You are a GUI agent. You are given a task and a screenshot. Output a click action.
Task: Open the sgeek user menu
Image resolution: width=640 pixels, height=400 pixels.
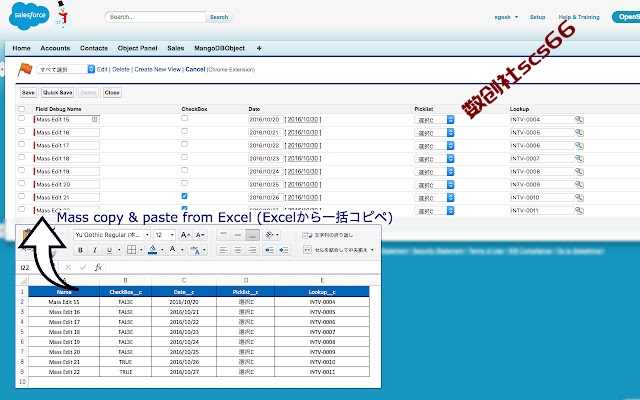click(x=506, y=17)
